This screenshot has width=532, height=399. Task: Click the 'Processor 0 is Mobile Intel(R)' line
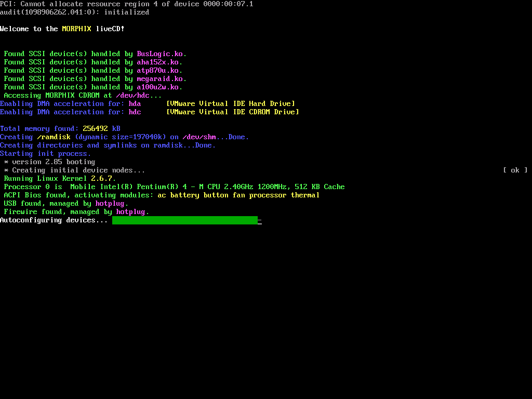174,187
